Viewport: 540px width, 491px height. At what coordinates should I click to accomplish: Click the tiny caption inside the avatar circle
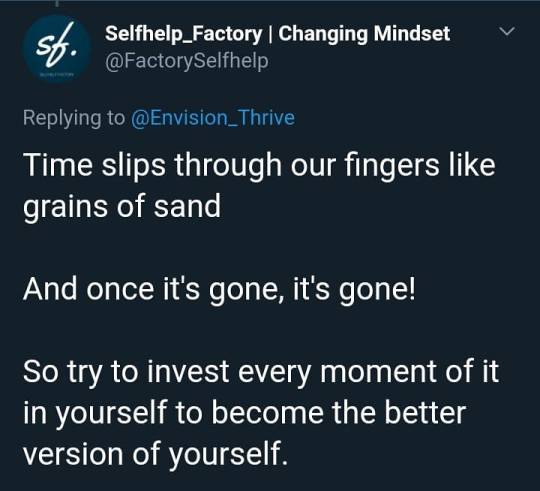click(x=57, y=74)
